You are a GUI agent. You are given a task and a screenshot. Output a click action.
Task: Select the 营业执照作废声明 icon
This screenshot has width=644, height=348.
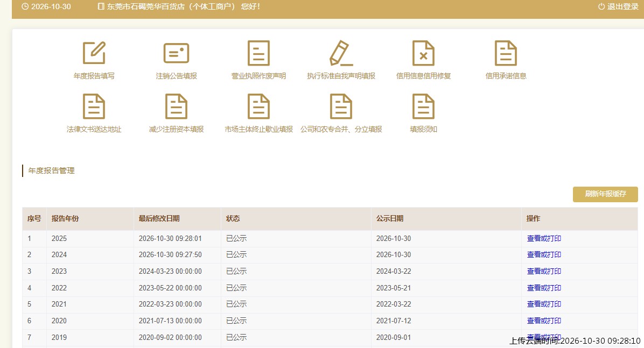point(259,53)
